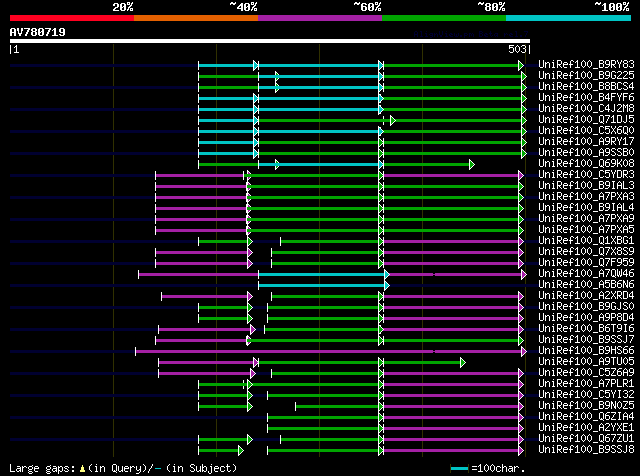640x476 pixels.
Task: Select subject label UniRef100_A2YXE1
Action: pyautogui.click(x=586, y=428)
